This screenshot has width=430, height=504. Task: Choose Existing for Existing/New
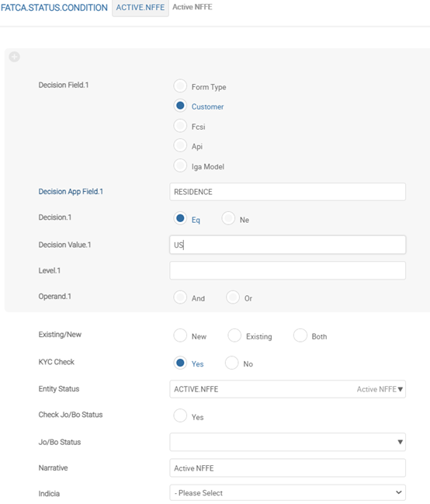(234, 335)
